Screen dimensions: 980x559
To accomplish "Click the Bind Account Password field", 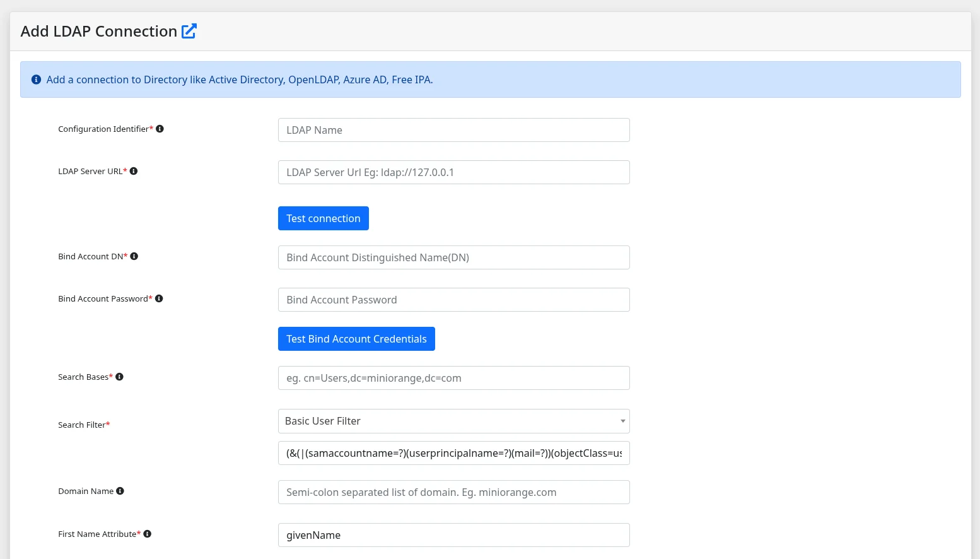I will 453,299.
